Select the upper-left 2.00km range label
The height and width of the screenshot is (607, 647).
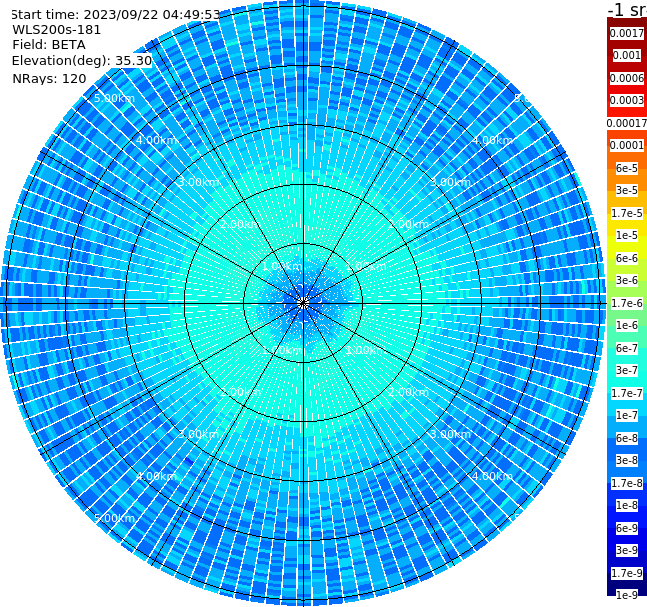(x=241, y=224)
